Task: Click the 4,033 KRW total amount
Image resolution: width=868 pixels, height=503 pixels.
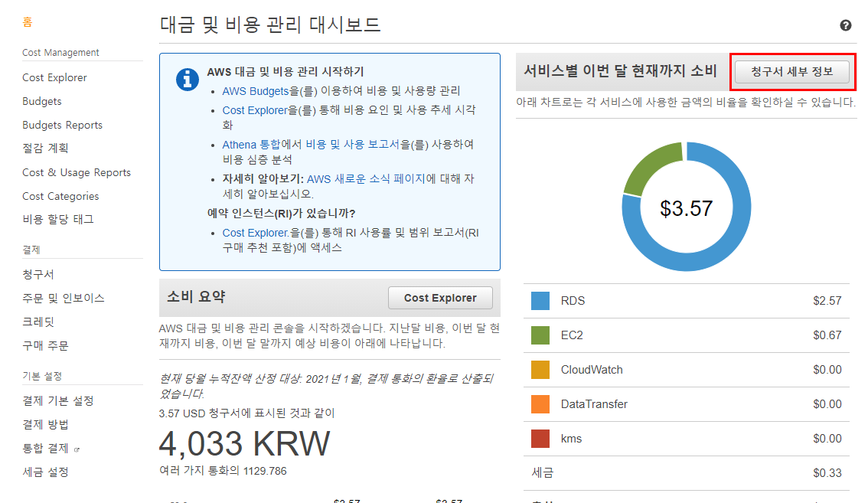Action: (x=244, y=444)
